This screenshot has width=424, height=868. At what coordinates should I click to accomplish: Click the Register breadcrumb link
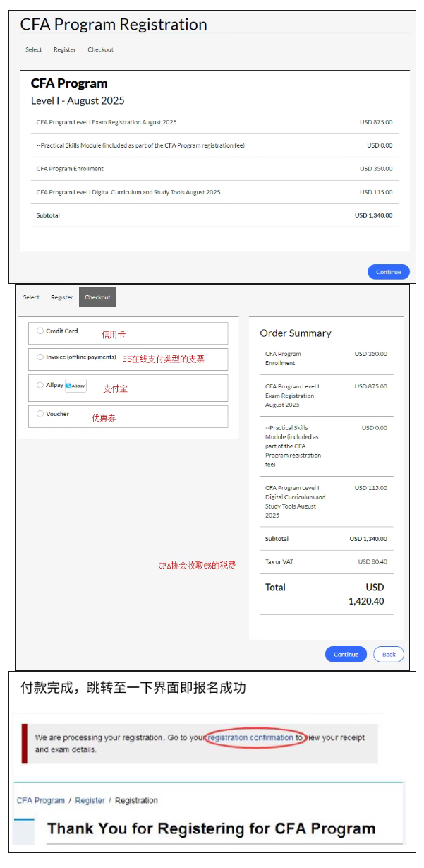(90, 800)
